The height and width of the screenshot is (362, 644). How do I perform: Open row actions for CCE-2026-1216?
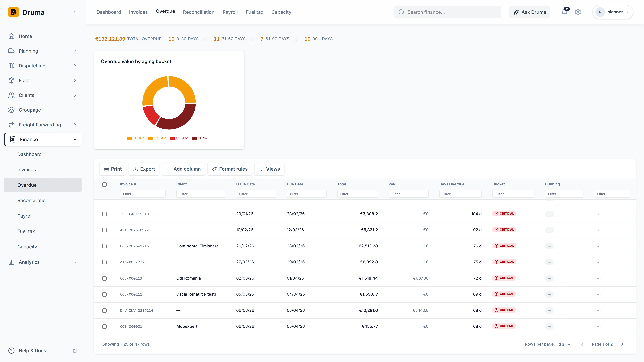598,246
